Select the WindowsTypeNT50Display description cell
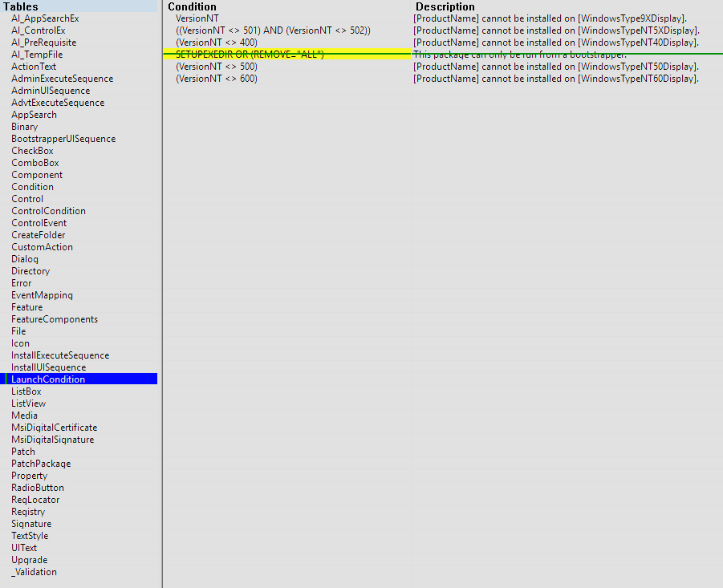The image size is (723, 588). click(x=556, y=67)
